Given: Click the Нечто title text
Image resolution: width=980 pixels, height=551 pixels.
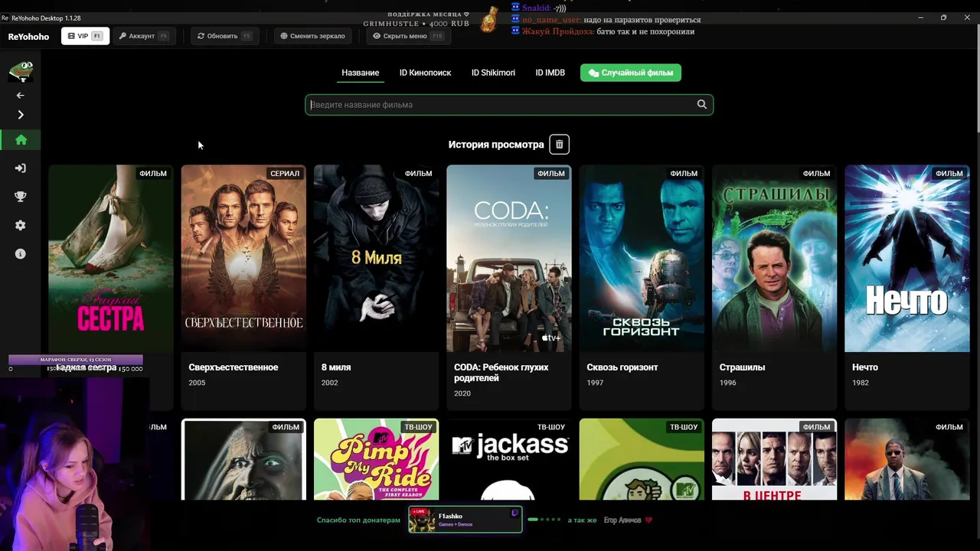Looking at the screenshot, I should coord(865,367).
